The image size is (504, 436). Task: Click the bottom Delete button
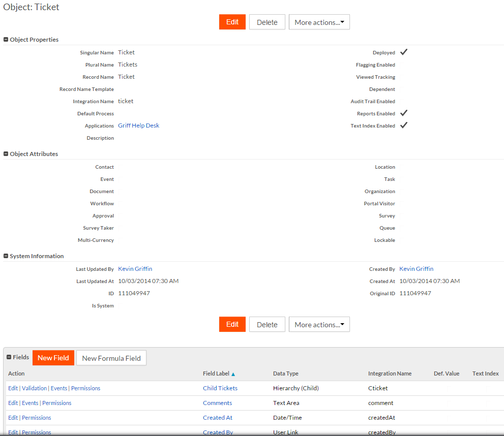click(x=267, y=324)
